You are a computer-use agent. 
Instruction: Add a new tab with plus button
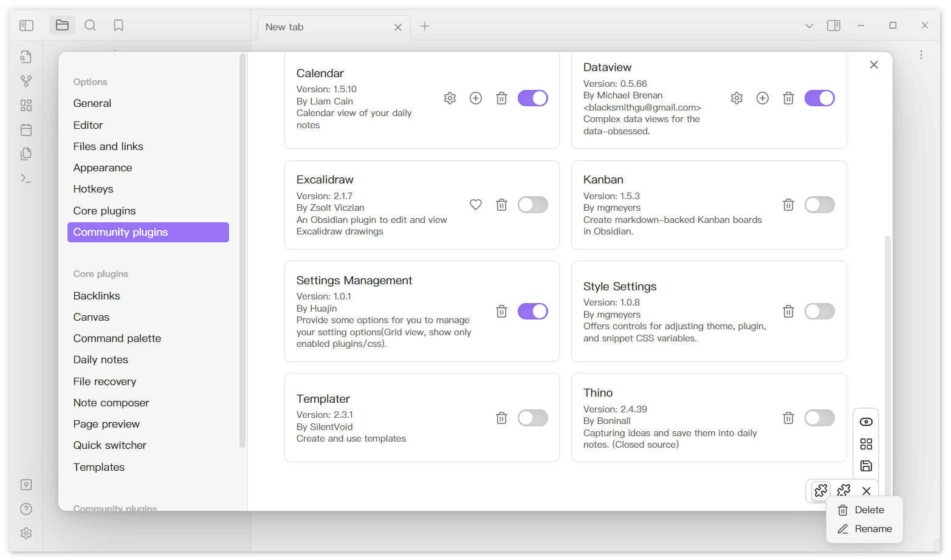[x=425, y=26]
